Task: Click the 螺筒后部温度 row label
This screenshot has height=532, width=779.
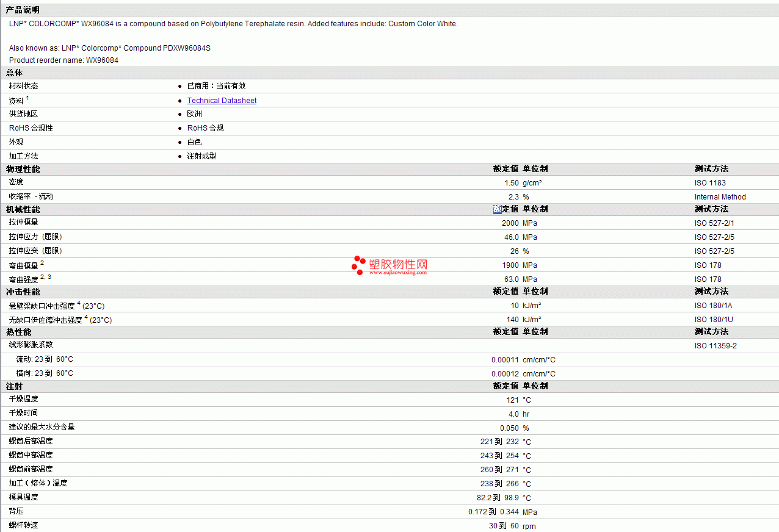Action: click(31, 441)
